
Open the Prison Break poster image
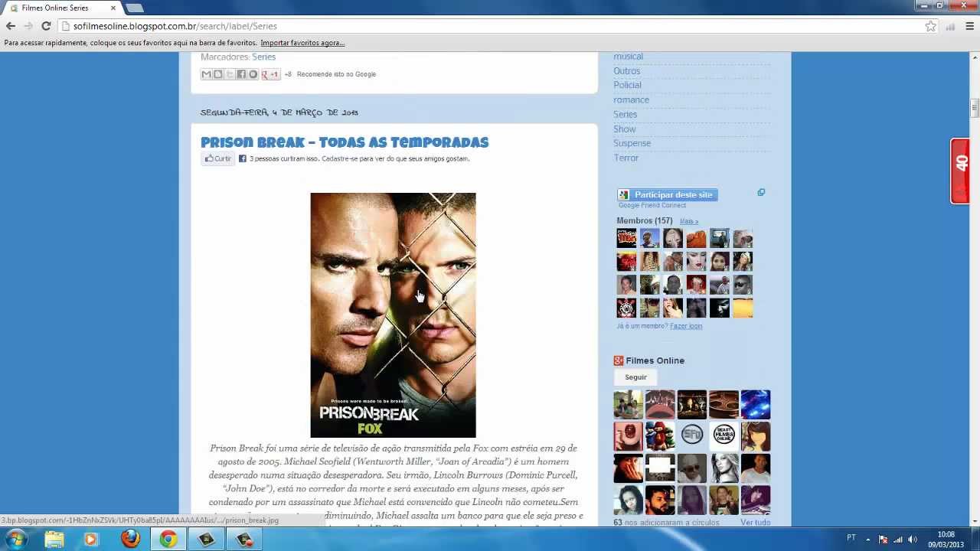tap(393, 315)
